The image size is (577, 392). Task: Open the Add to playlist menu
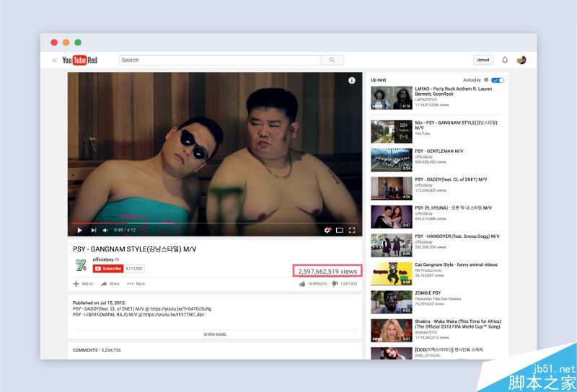point(83,284)
